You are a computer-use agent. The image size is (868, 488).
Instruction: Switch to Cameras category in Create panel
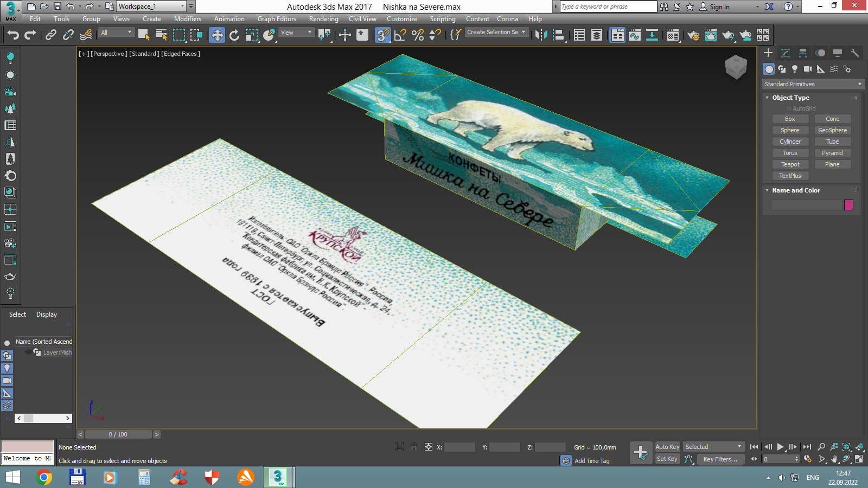(x=808, y=69)
